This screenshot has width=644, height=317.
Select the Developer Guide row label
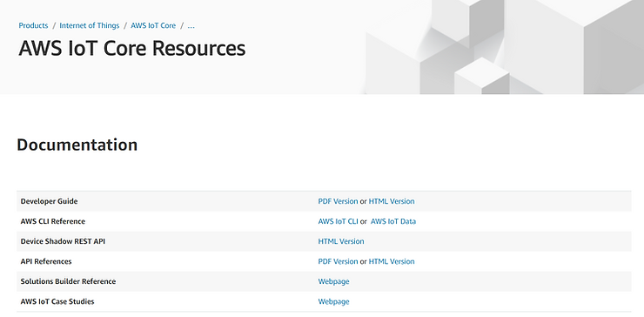(49, 201)
